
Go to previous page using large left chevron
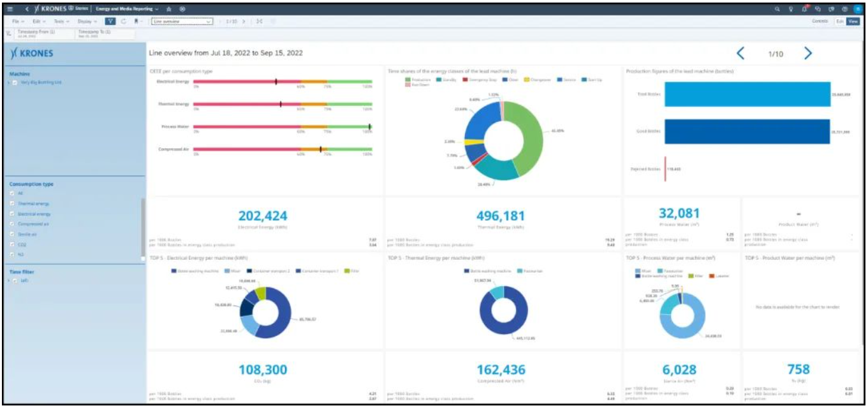pyautogui.click(x=740, y=54)
